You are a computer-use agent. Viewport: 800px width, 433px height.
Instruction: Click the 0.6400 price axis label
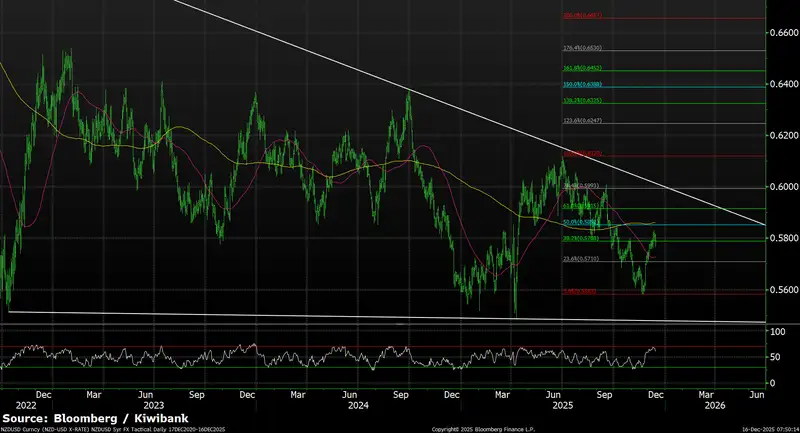784,84
